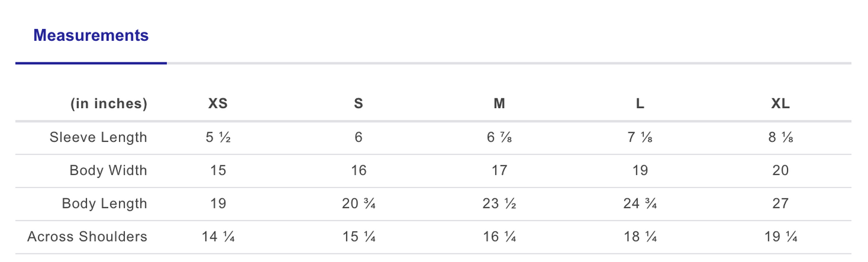Click XL sleeve length value 8 ⅛
The height and width of the screenshot is (262, 868).
tap(780, 138)
